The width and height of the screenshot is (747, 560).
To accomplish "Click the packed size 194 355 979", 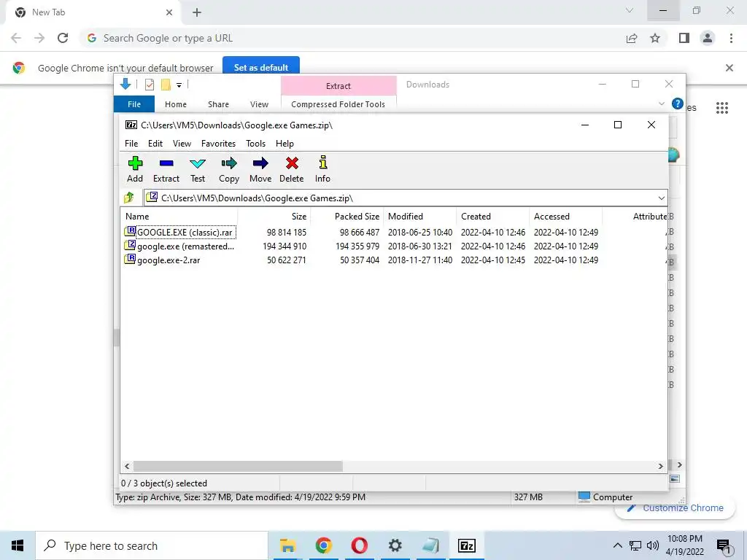I will coord(357,246).
